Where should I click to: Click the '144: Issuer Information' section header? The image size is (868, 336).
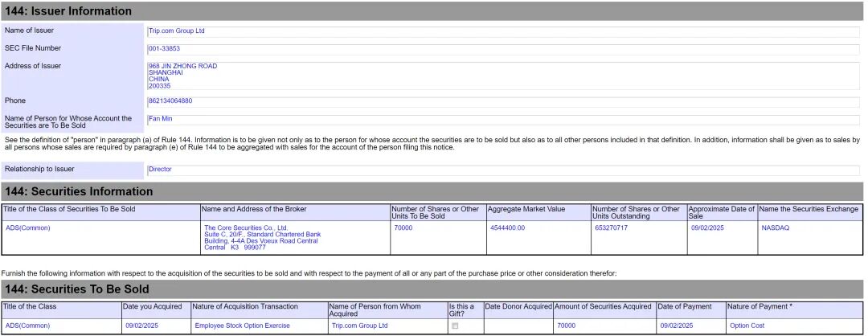tap(432, 11)
